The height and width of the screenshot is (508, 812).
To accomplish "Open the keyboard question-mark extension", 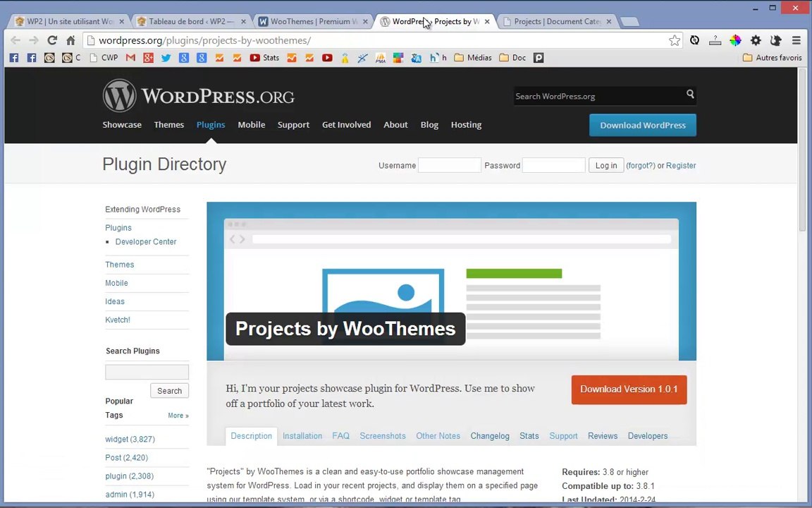I will coord(715,40).
